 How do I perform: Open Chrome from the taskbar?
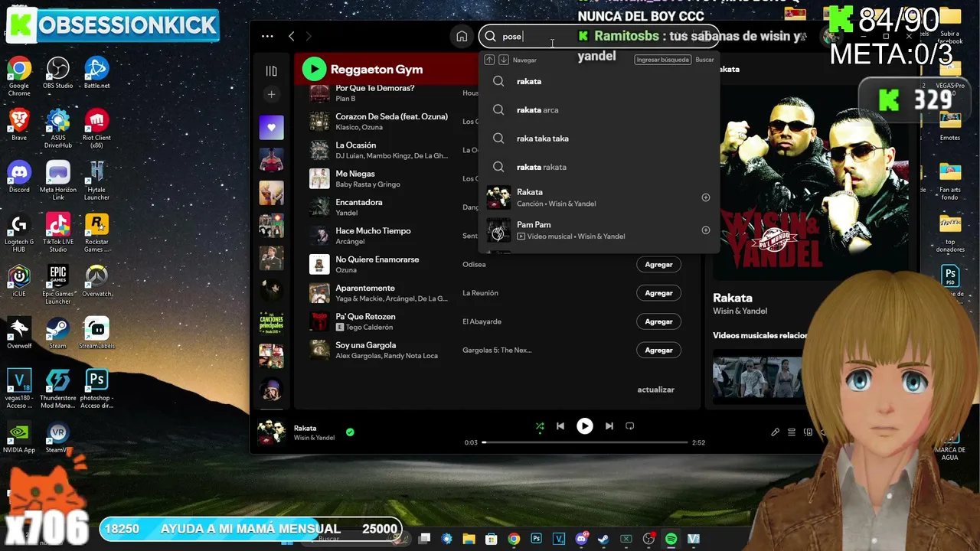tap(514, 539)
